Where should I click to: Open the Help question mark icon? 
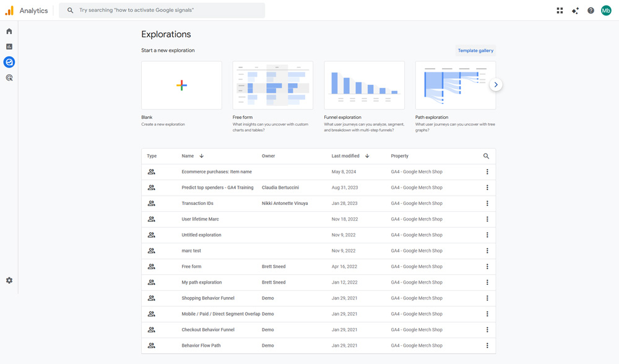591,11
